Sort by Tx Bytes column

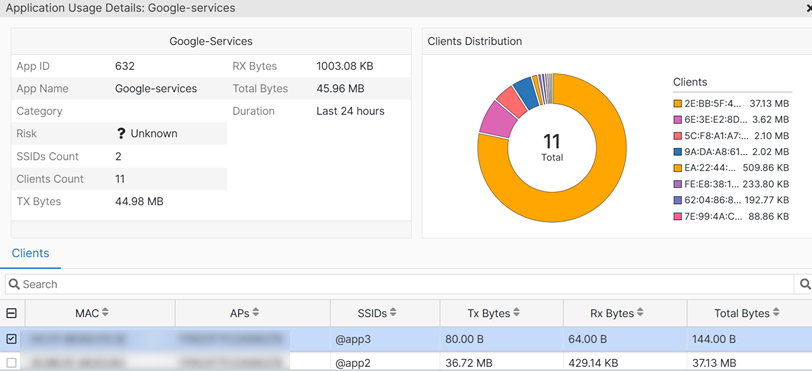point(516,312)
